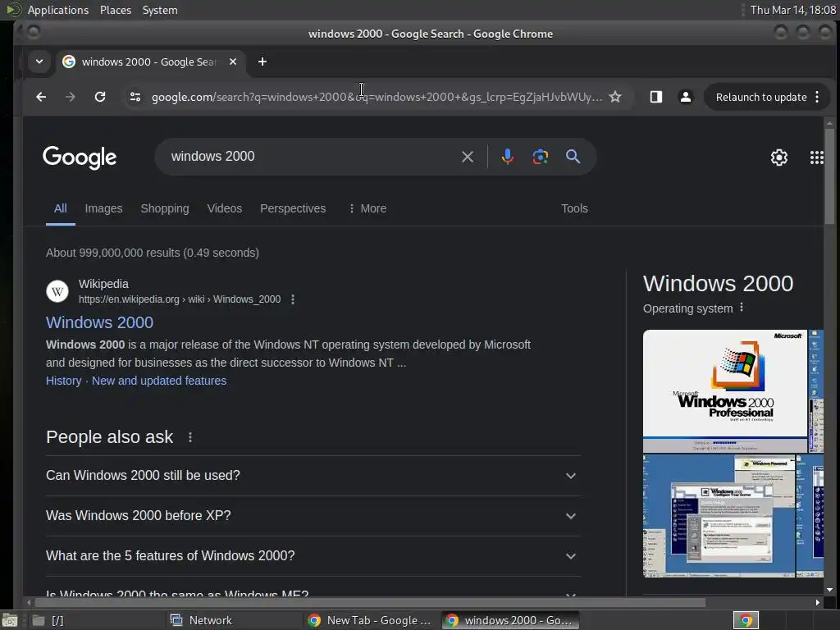Click show desktop icon in taskbar
Image resolution: width=840 pixels, height=630 pixels.
(x=10, y=620)
